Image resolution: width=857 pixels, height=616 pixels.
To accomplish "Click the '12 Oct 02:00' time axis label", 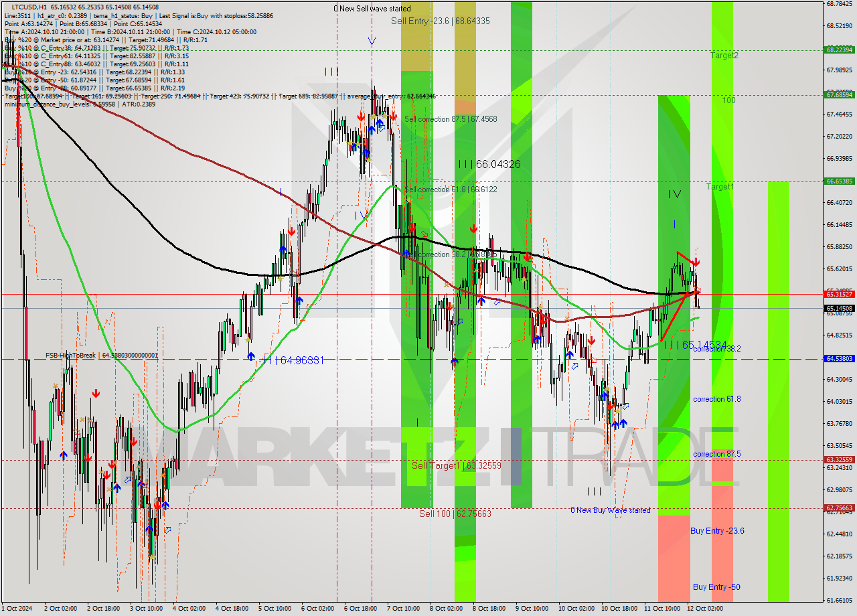I will click(704, 609).
